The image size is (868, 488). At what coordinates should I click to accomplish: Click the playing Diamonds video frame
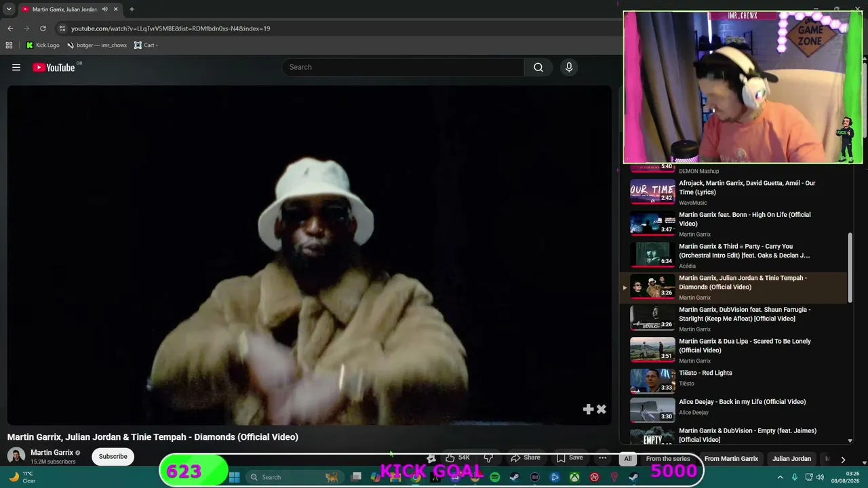pyautogui.click(x=309, y=256)
